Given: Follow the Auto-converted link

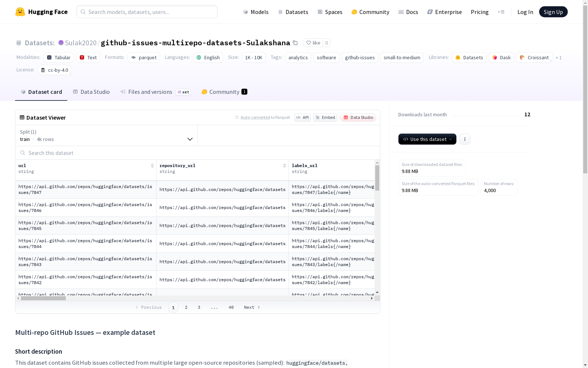Looking at the screenshot, I should point(255,117).
